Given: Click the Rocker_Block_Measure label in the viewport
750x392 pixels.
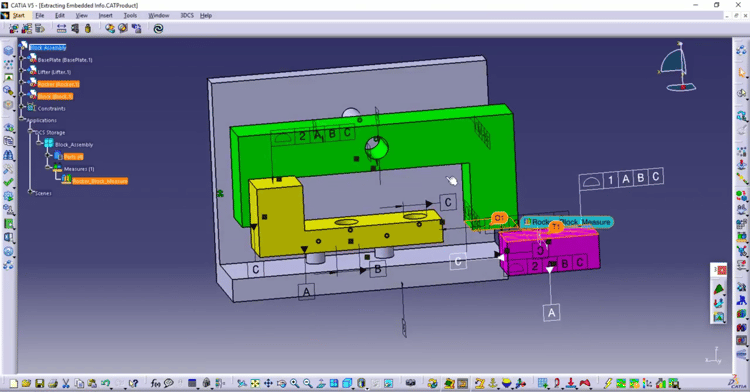Looking at the screenshot, I should coord(567,222).
